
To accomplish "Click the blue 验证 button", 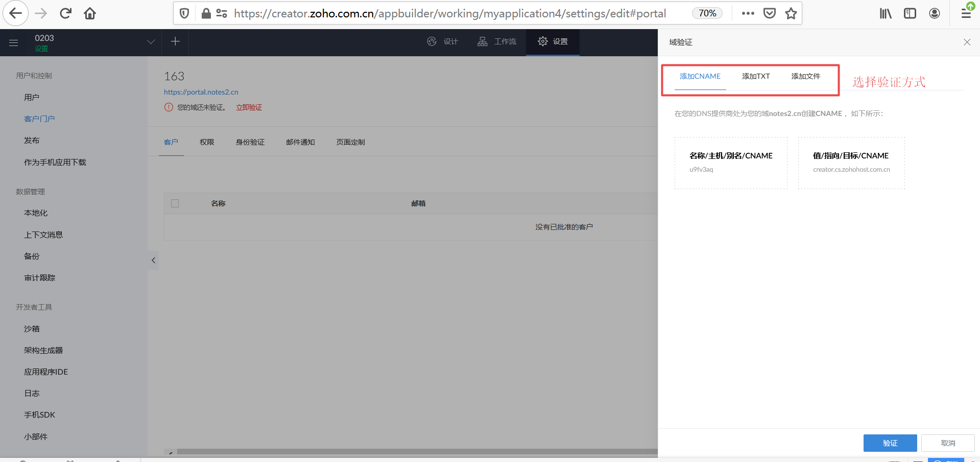I will click(890, 443).
